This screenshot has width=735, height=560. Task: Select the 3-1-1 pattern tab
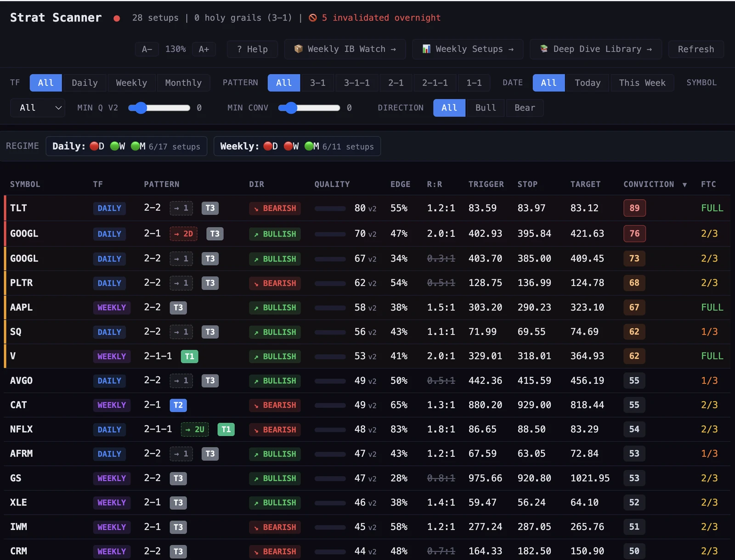point(356,83)
